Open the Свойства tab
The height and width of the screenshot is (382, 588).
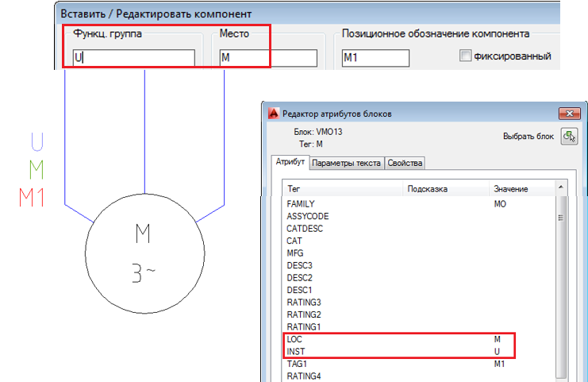405,164
